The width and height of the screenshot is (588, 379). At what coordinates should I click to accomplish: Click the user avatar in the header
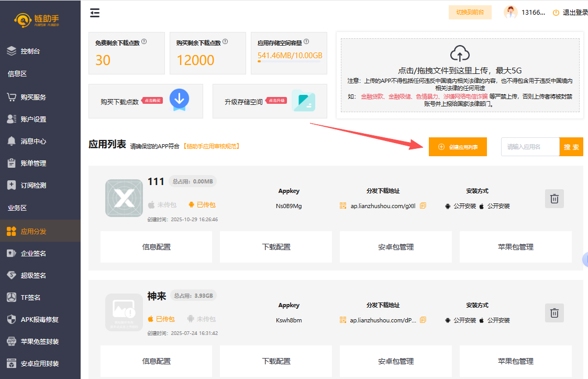pyautogui.click(x=511, y=13)
